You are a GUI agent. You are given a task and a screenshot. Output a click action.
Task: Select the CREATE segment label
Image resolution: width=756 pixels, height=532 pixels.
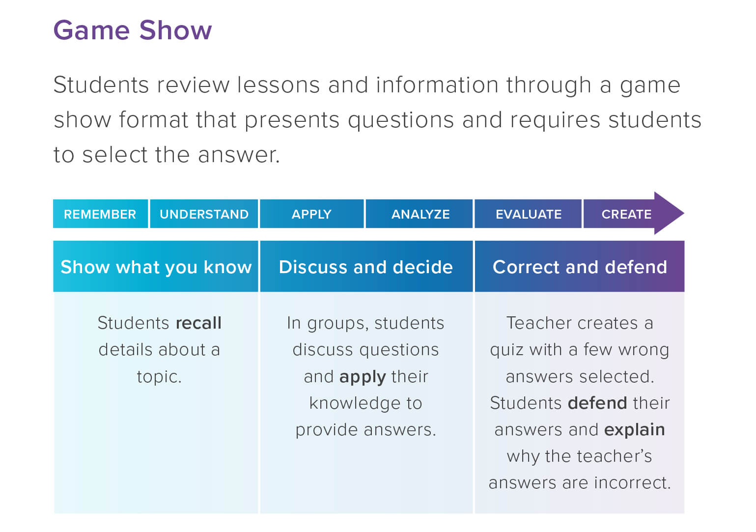626,214
